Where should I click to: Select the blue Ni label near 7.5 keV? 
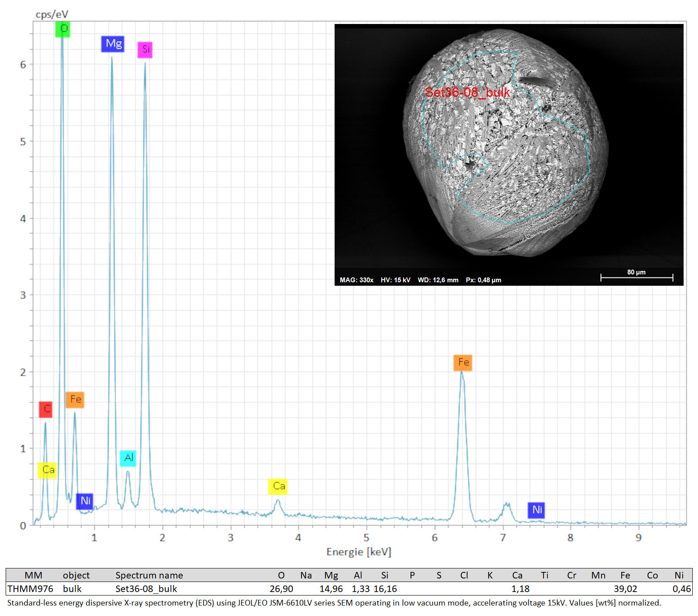click(537, 510)
